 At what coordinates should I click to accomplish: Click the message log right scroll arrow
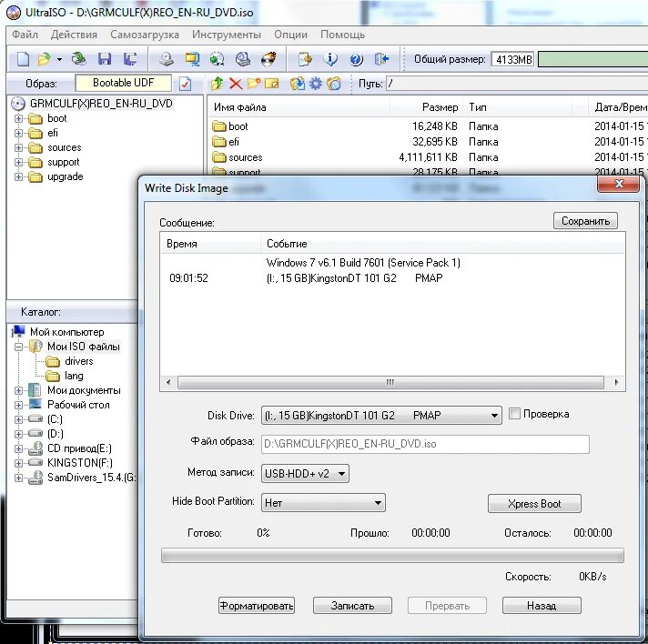[x=616, y=382]
